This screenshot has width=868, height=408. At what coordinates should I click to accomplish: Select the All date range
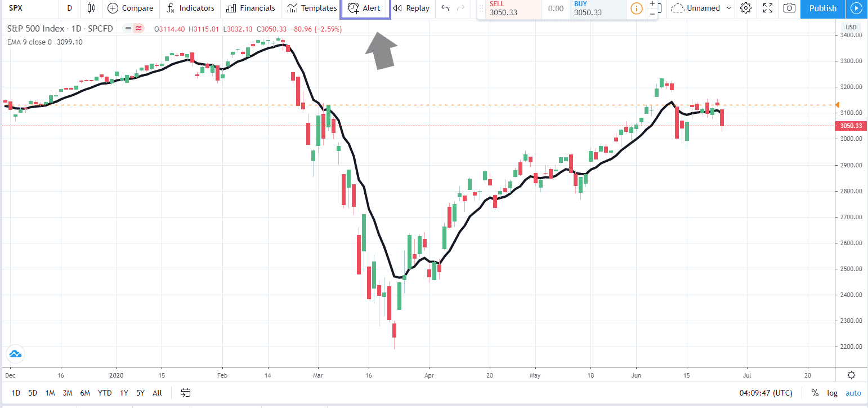tap(157, 393)
